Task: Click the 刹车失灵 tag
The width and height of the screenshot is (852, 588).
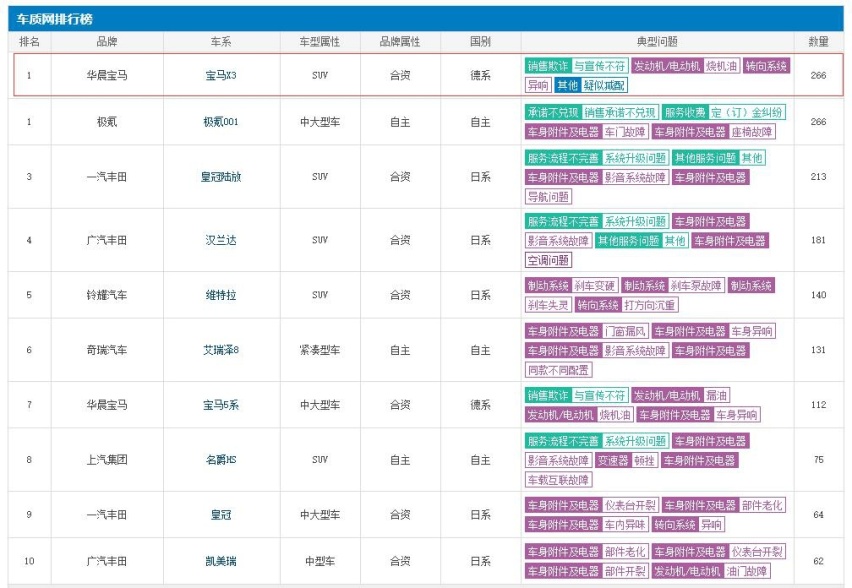Action: pyautogui.click(x=548, y=305)
